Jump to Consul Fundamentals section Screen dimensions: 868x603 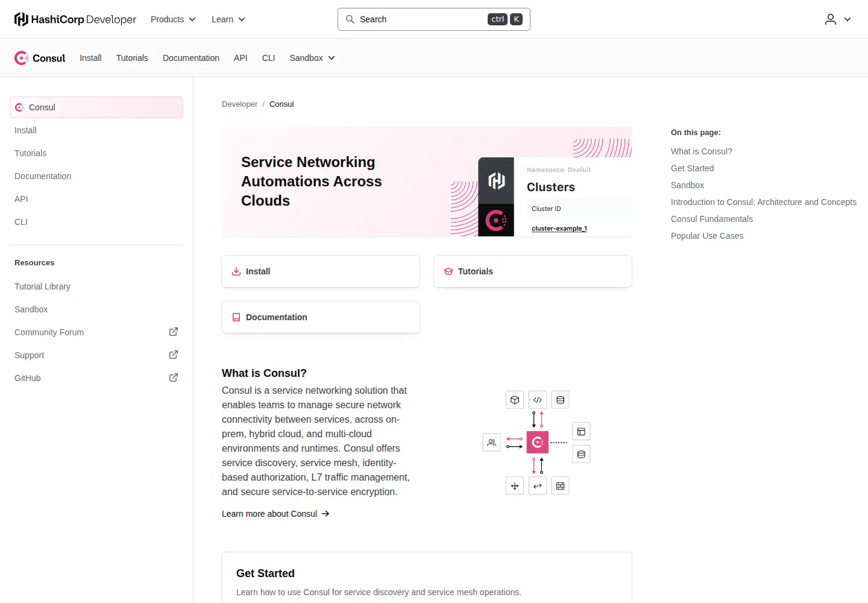tap(712, 219)
